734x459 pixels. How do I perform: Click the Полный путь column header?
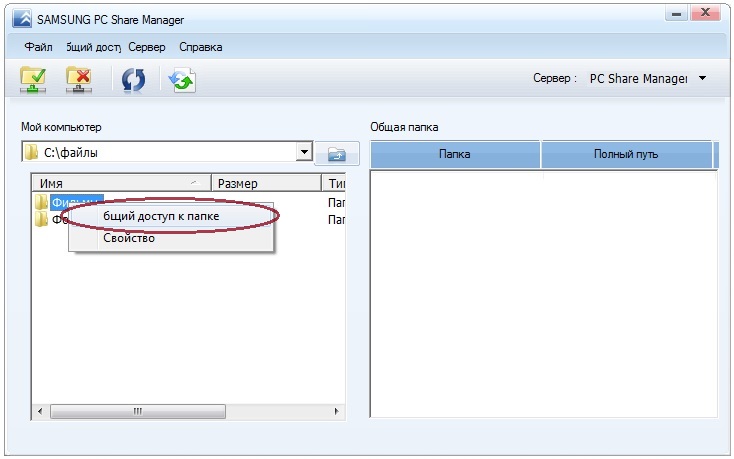pos(626,154)
